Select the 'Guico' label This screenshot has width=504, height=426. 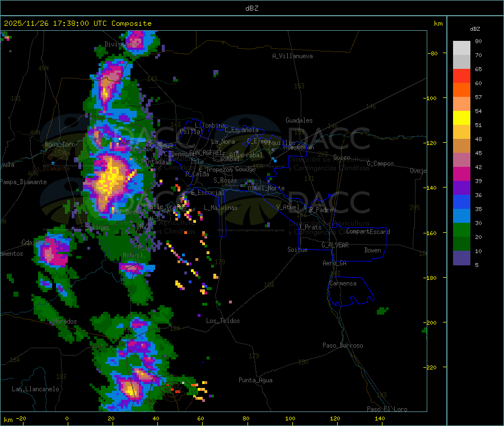click(342, 157)
